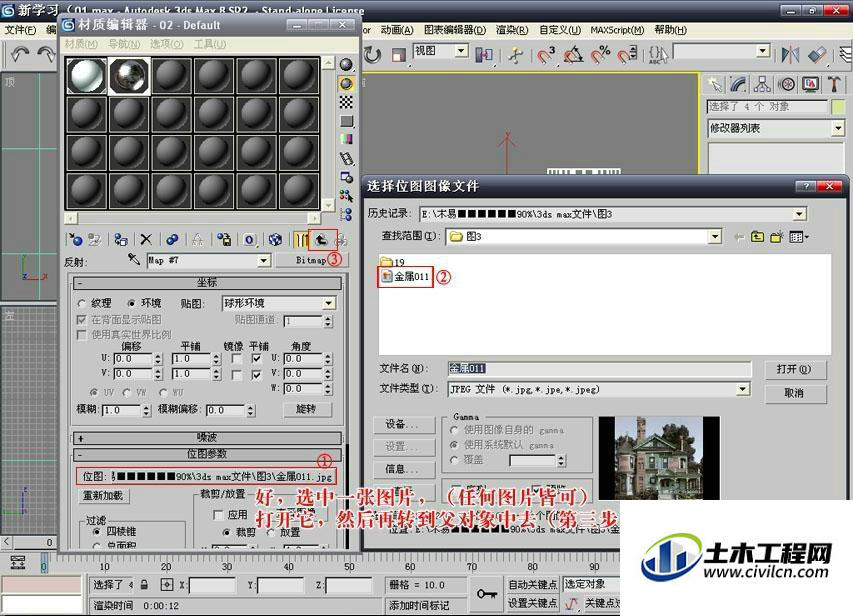The height and width of the screenshot is (616, 853).
Task: Click time slider at frame 0
Action: [45, 563]
